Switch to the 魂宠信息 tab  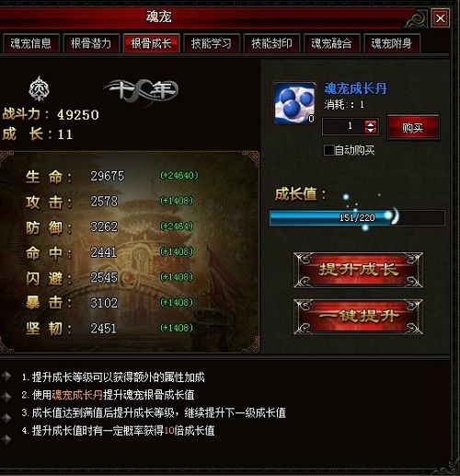point(30,43)
